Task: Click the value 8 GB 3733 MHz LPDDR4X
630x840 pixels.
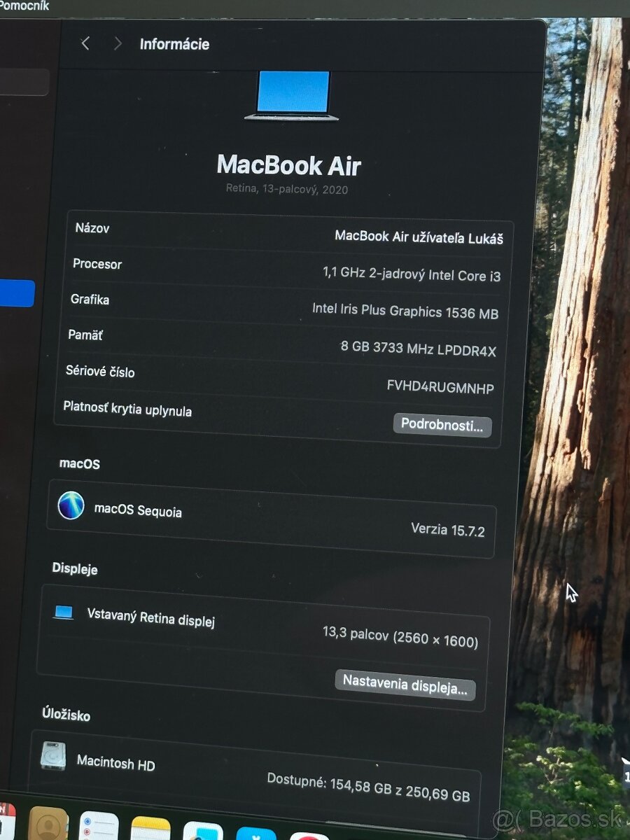Action: click(419, 349)
